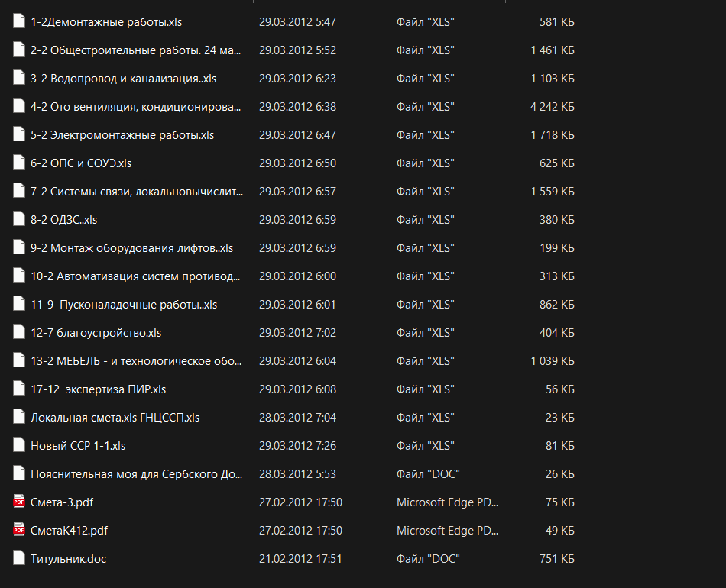Click the PDF icon next to Смета-3.pdf
726x588 pixels.
pos(19,502)
